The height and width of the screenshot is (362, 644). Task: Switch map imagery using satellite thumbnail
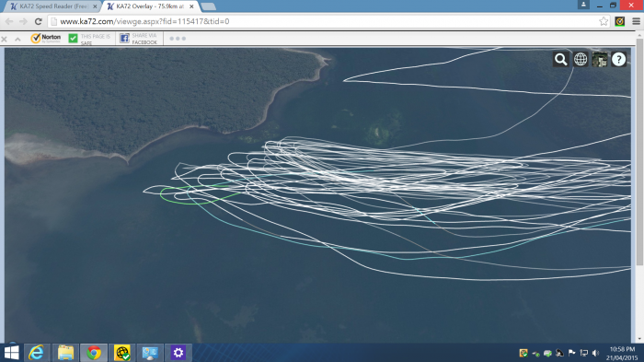pos(600,60)
